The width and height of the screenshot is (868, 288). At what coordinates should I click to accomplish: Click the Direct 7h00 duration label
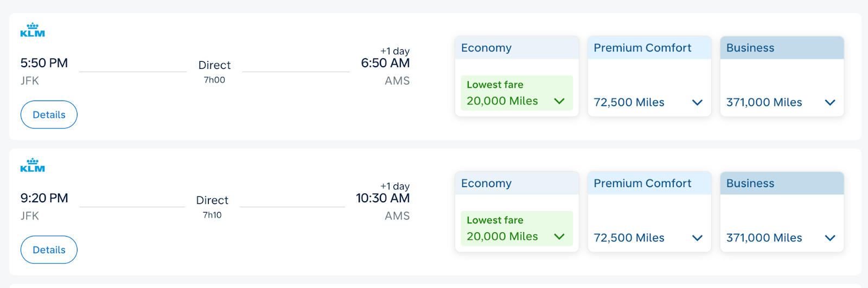[214, 71]
